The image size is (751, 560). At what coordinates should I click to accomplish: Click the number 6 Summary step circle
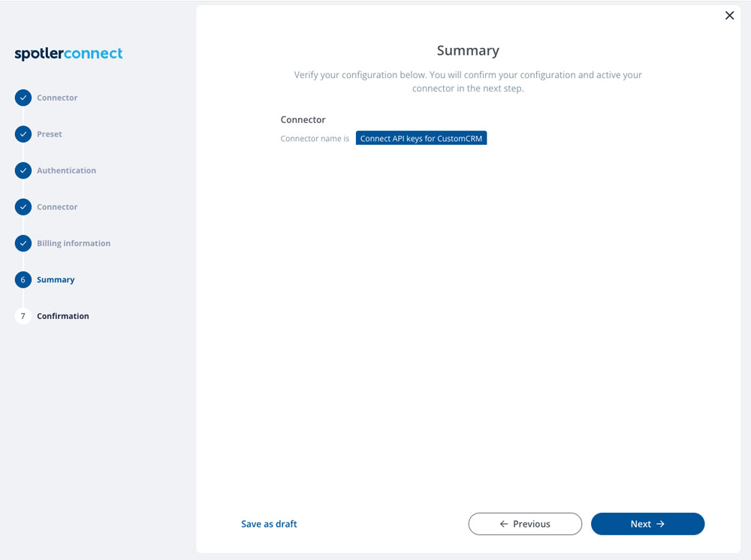click(23, 279)
